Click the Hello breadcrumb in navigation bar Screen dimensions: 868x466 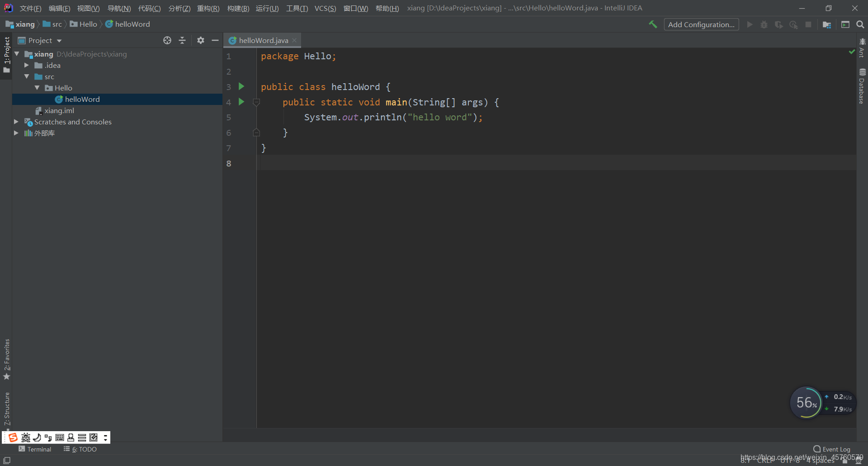point(84,24)
